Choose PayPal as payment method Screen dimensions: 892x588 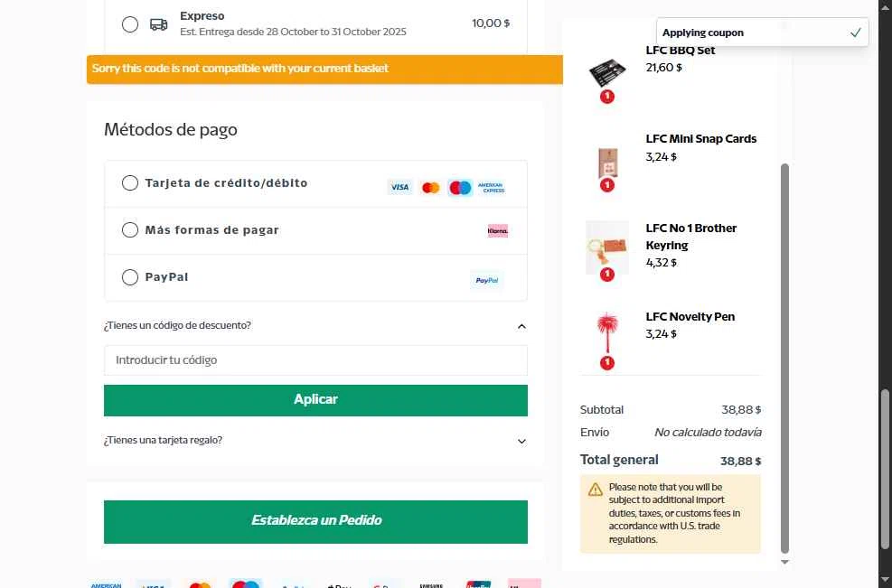coord(130,277)
